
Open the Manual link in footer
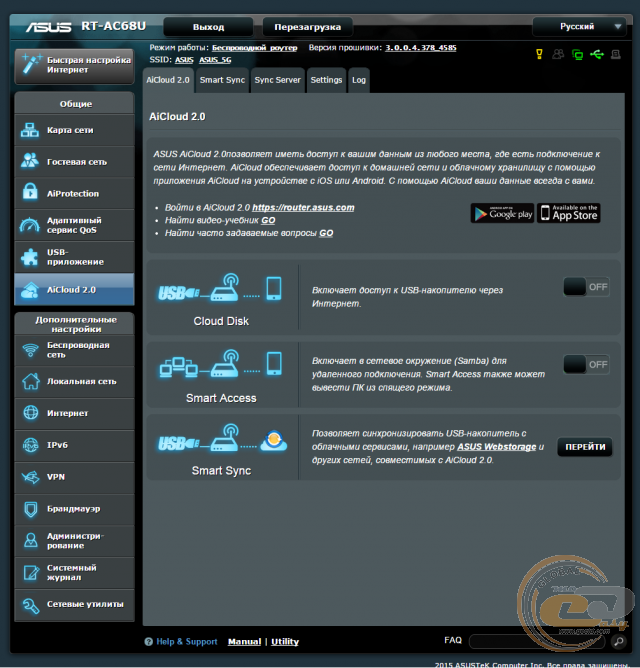[244, 642]
